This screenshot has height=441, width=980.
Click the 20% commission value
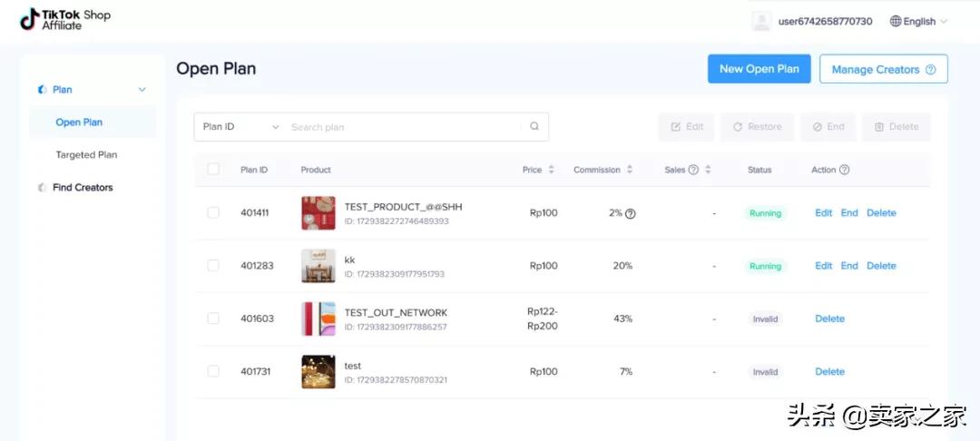[x=622, y=266]
